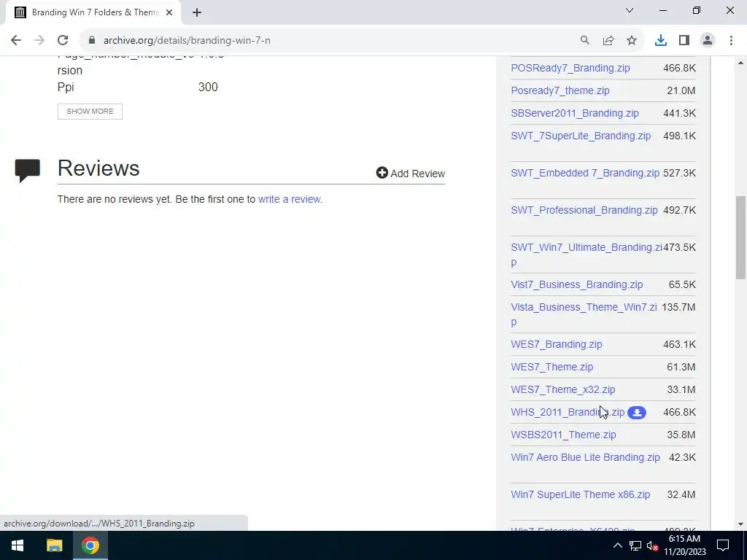This screenshot has height=560, width=747.
Task: Click the search magnifier in address bar
Action: click(x=584, y=41)
